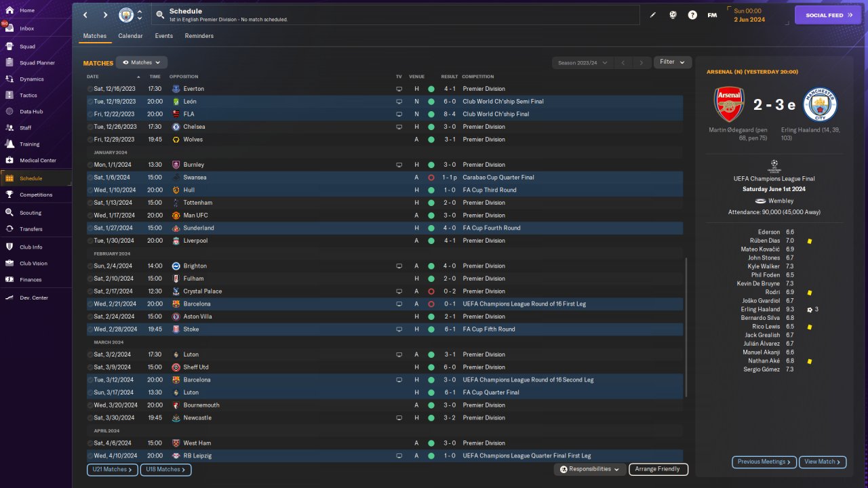Open the Medical Center
Image resolution: width=868 pixels, height=488 pixels.
38,161
